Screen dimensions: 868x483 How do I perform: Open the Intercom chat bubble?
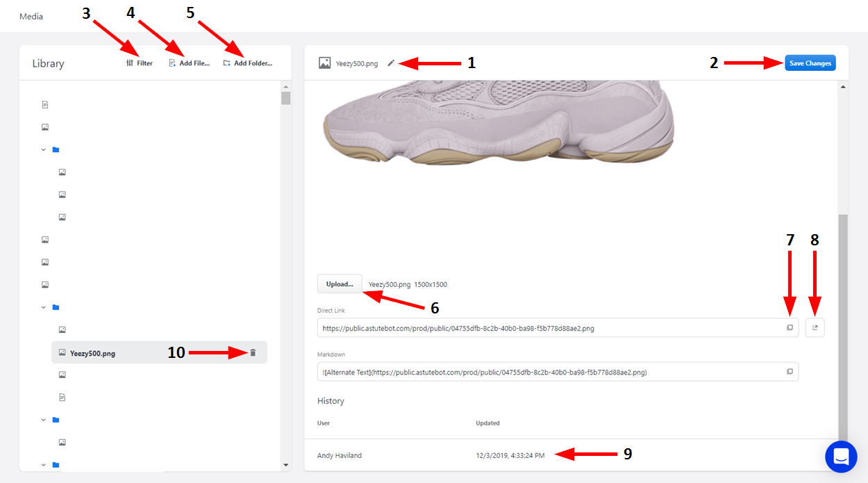841,457
